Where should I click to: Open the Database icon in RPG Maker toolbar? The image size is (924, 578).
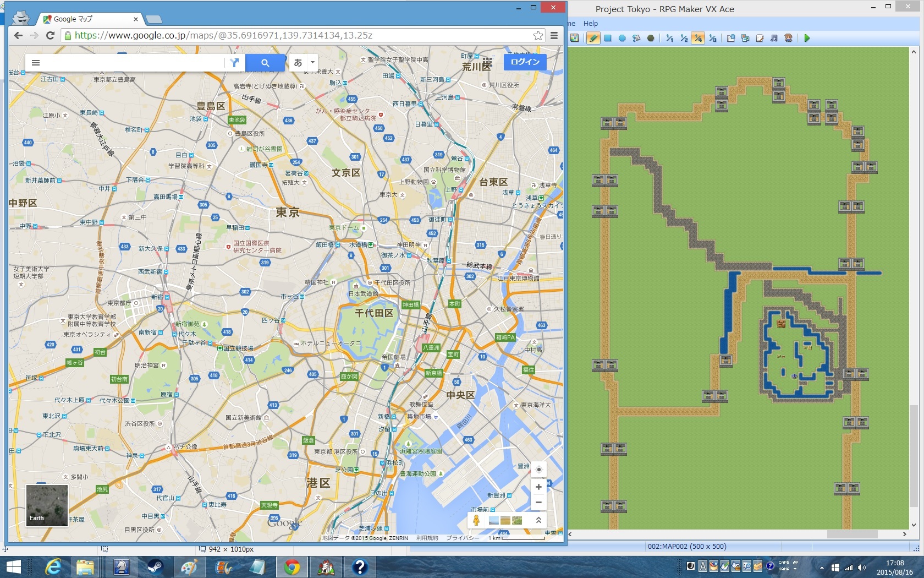[x=731, y=38]
